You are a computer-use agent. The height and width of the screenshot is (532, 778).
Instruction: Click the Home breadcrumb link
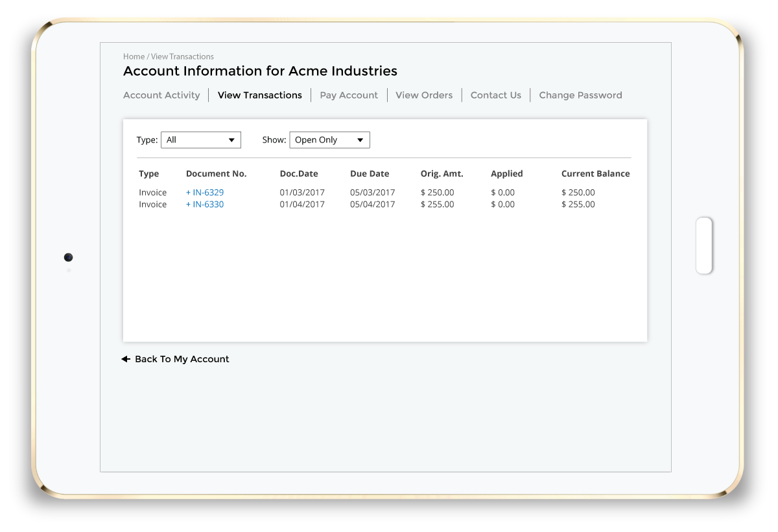134,56
